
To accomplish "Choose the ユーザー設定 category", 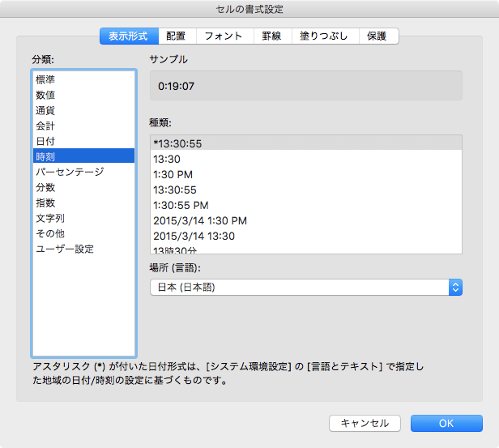I will [65, 249].
